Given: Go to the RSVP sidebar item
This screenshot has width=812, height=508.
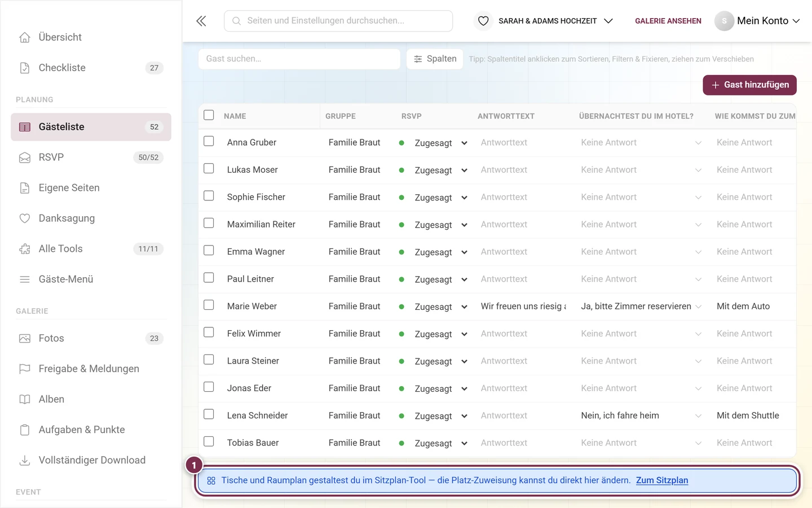Looking at the screenshot, I should [x=91, y=157].
